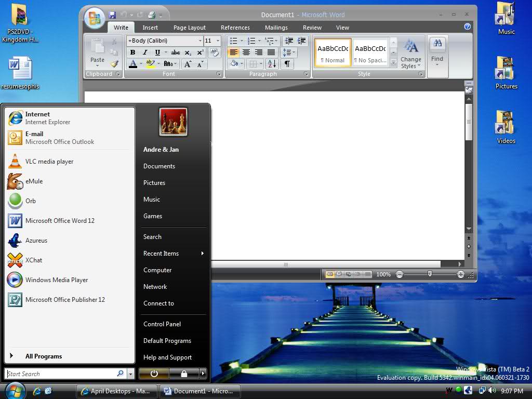This screenshot has height=399, width=532.
Task: Click Decrease Indent icon
Action: point(289,41)
